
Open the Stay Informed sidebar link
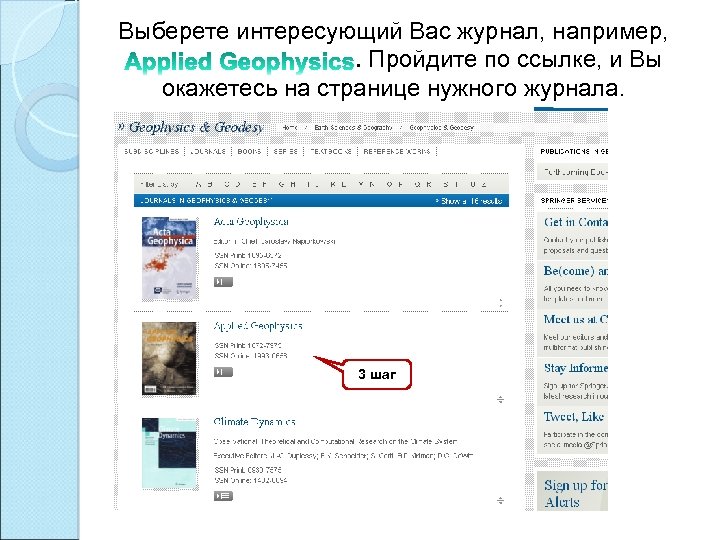[576, 368]
